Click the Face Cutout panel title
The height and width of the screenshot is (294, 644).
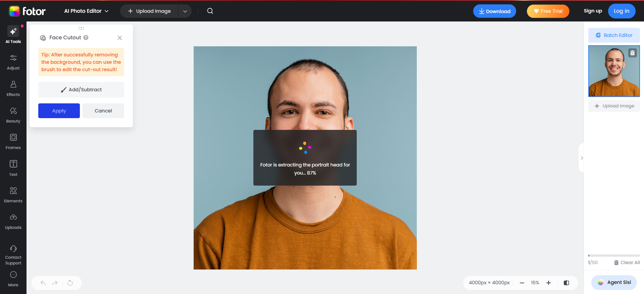[x=65, y=38]
